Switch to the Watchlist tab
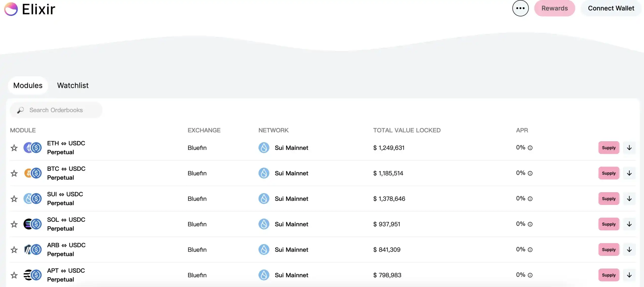Screen dimensions: 644x287 click(x=73, y=85)
